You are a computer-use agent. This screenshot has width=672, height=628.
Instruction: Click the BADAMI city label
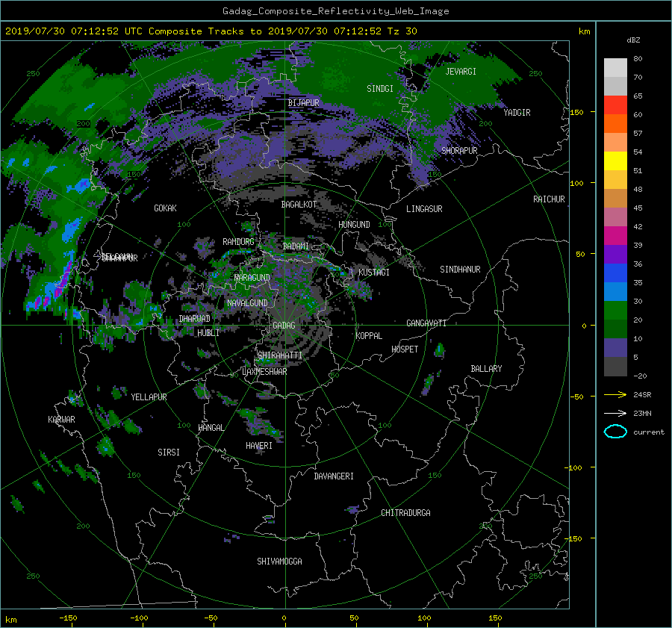296,246
